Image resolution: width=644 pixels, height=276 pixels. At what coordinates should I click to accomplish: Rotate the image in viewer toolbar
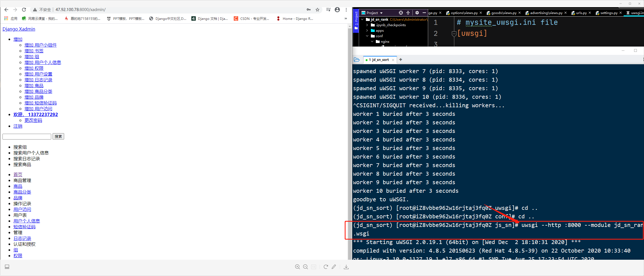pyautogui.click(x=326, y=267)
